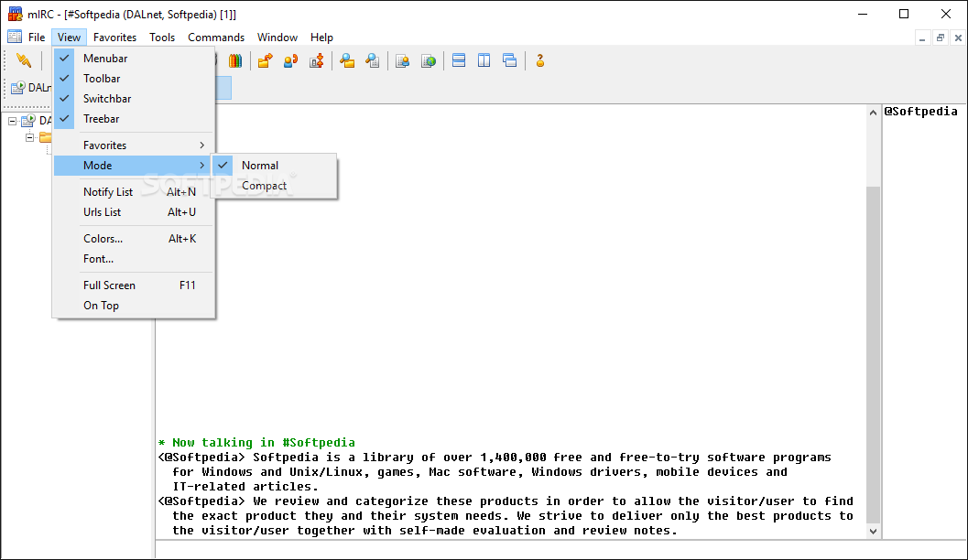Open the Received Files folder icon
The height and width of the screenshot is (560, 968).
pyautogui.click(x=347, y=60)
